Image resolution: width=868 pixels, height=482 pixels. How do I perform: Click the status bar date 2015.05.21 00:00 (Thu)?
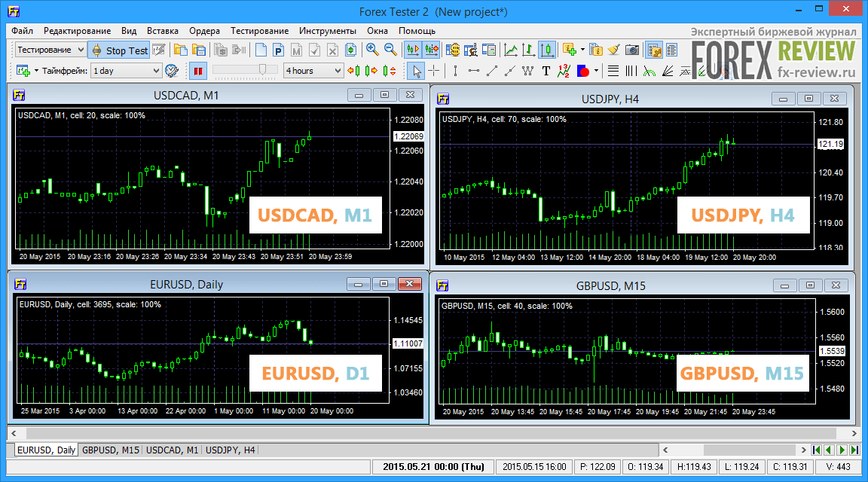pyautogui.click(x=433, y=466)
